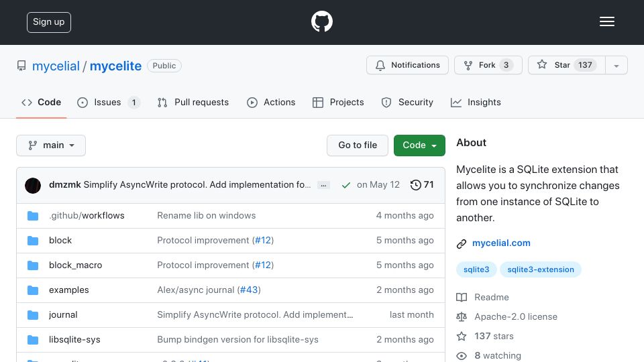Screen dimensions: 644x362
Task: Open the block_macro folder
Action: pos(76,265)
